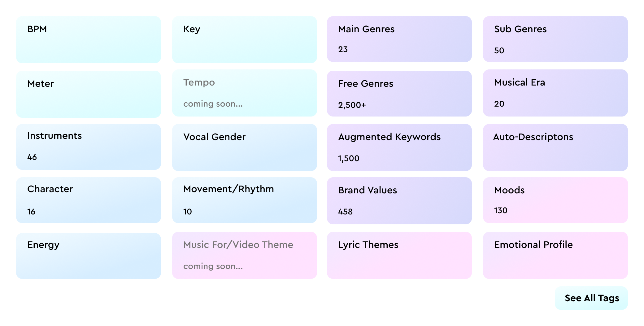
Task: Open Main Genres card showing 23
Action: (399, 39)
